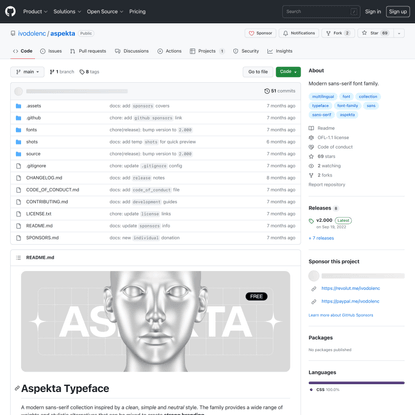
Task: Click the Sign up button
Action: coord(398,11)
